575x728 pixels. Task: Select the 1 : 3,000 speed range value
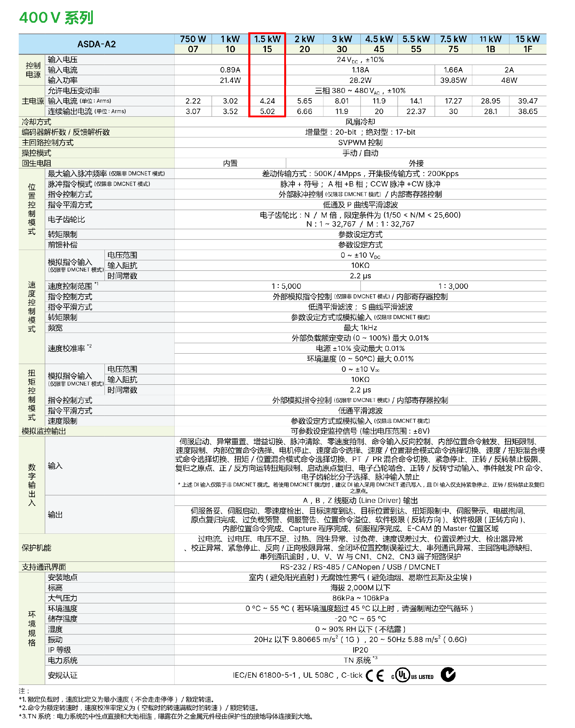453,286
